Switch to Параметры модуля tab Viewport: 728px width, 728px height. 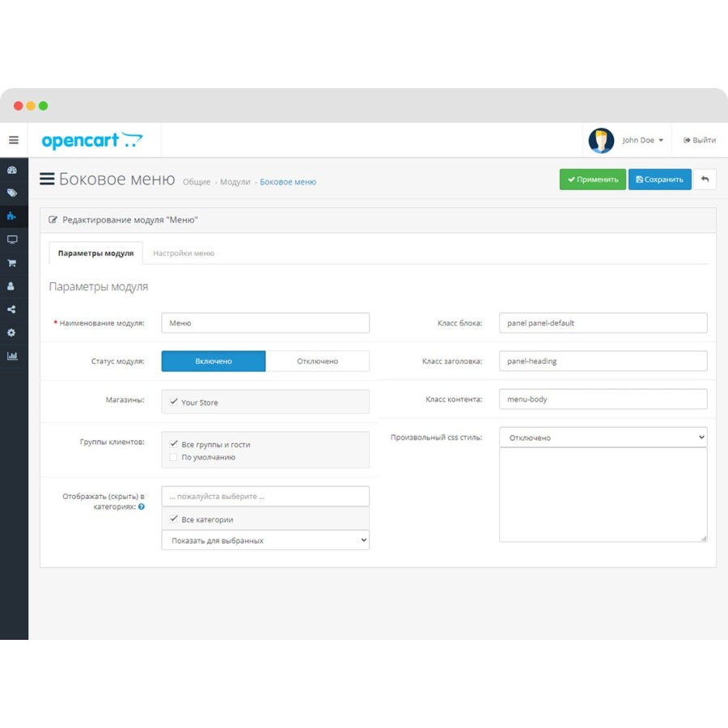click(x=95, y=253)
